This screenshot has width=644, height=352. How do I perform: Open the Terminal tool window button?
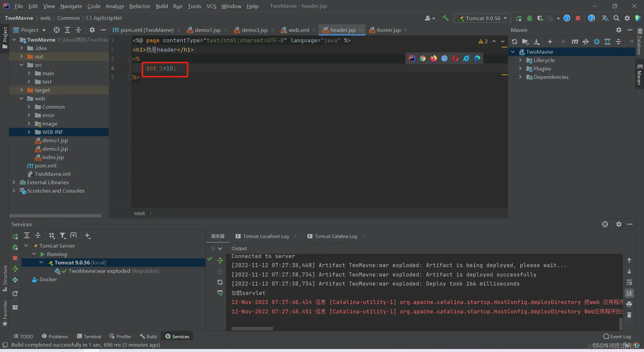[89, 336]
